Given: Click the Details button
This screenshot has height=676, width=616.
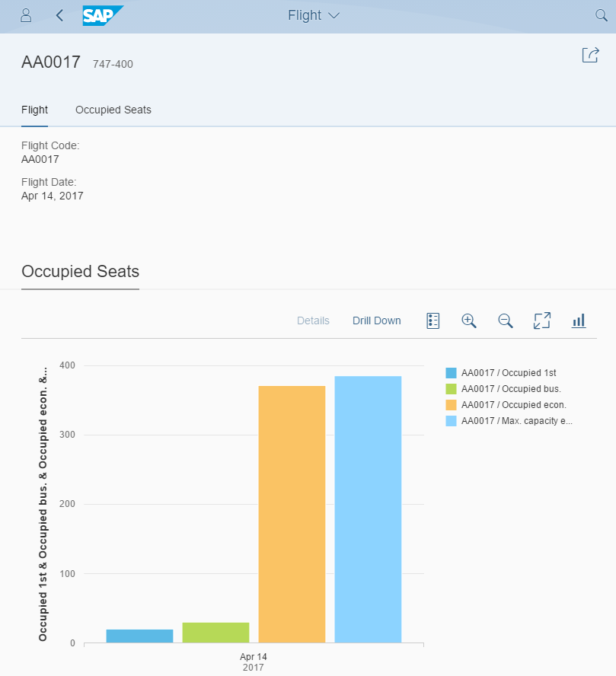Looking at the screenshot, I should pyautogui.click(x=313, y=320).
